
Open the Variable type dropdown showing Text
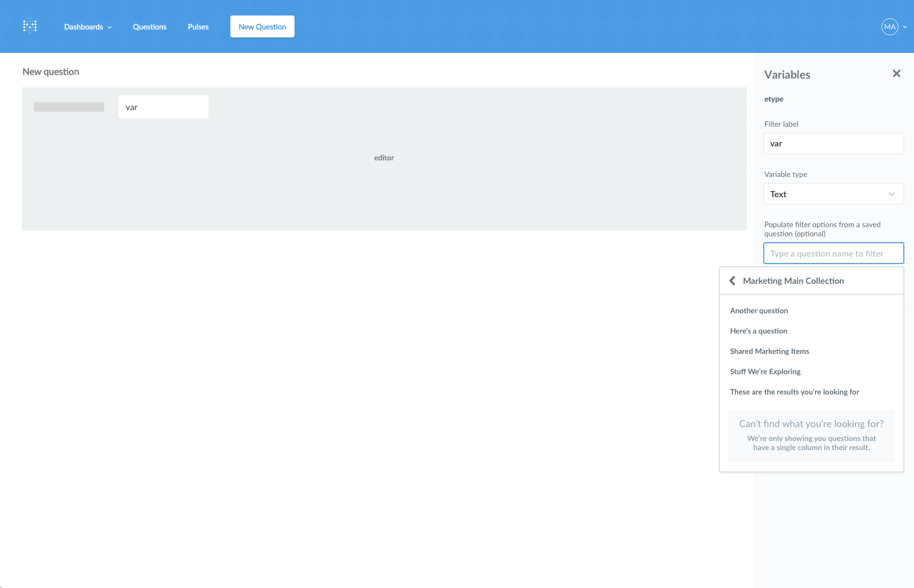tap(833, 194)
